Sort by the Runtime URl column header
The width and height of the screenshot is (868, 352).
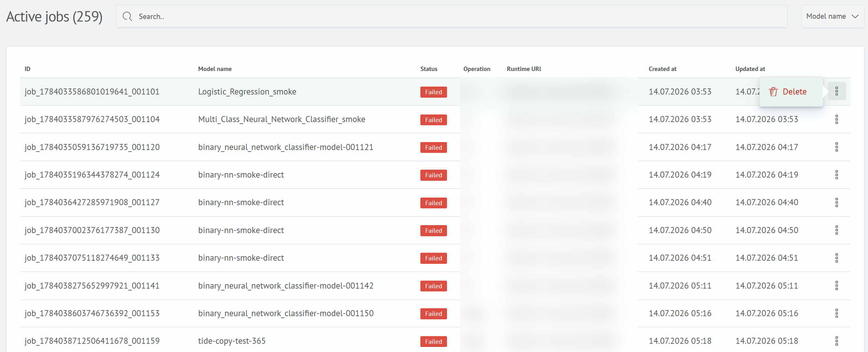(x=524, y=69)
